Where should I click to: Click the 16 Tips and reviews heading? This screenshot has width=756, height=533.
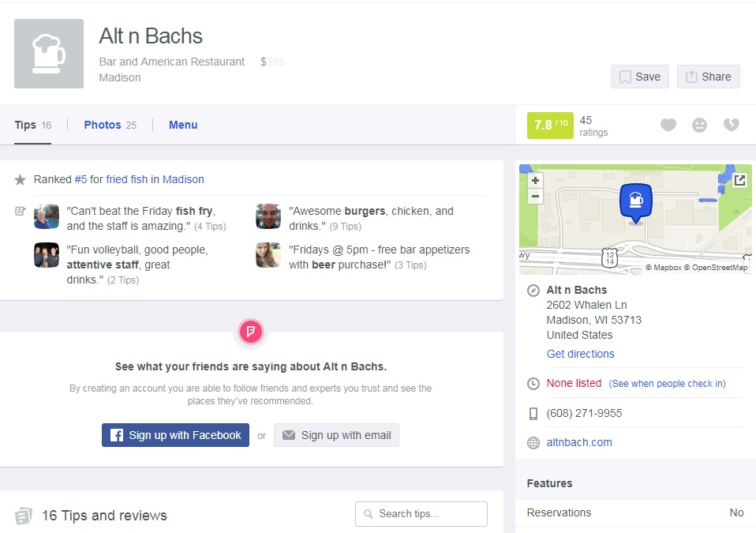click(x=105, y=515)
